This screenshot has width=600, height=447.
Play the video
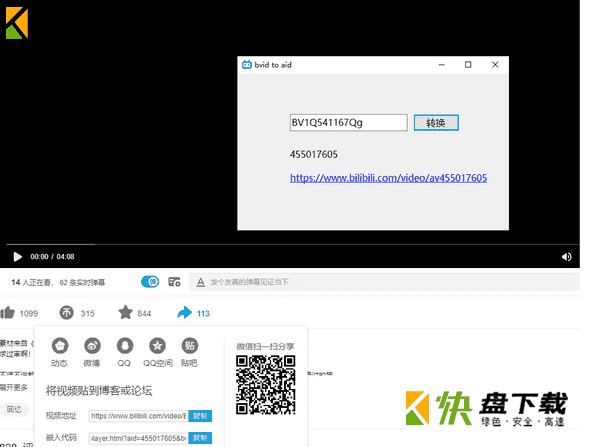point(17,257)
